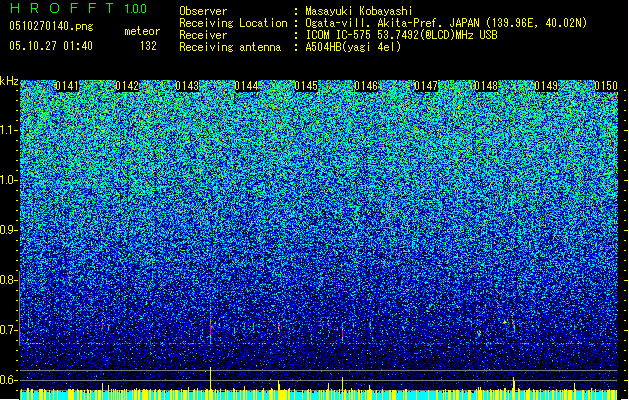Viewport: 629px width, 400px height.
Task: Click the HROFFT 1.0.0 title text
Action: click(79, 8)
